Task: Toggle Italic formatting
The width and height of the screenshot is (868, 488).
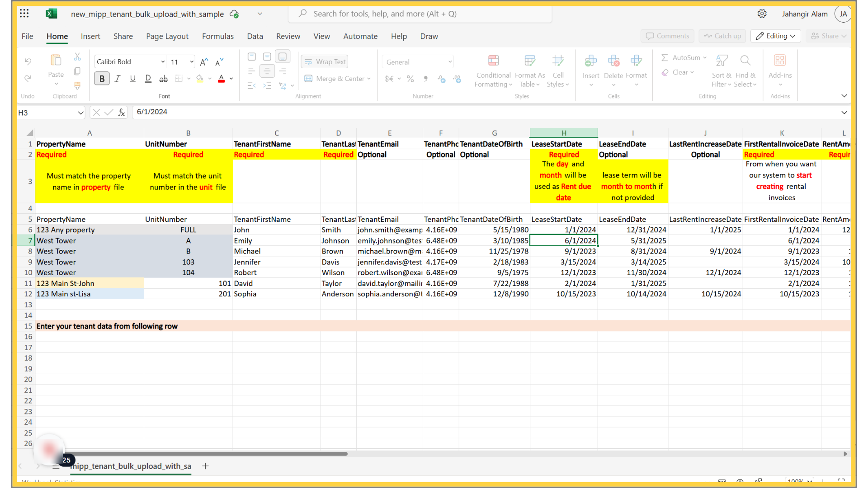Action: (117, 79)
